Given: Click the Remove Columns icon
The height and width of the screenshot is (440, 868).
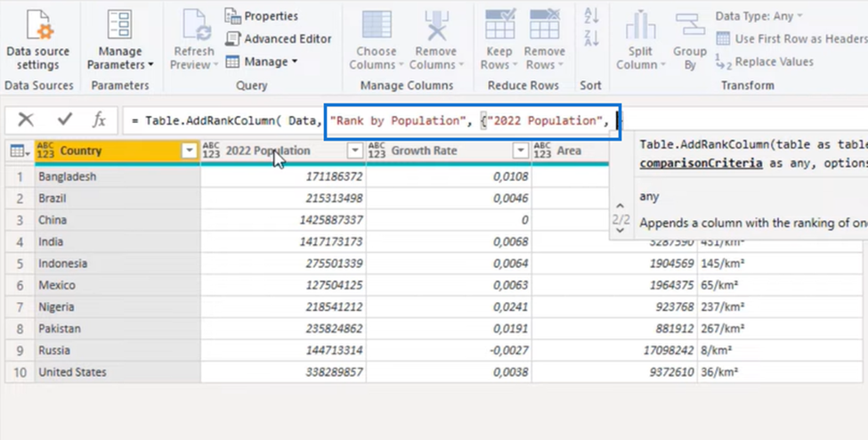Looking at the screenshot, I should [437, 25].
